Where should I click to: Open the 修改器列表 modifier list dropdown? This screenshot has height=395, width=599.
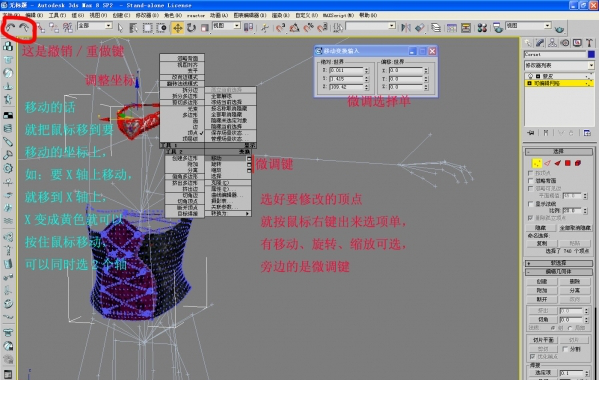click(x=559, y=65)
